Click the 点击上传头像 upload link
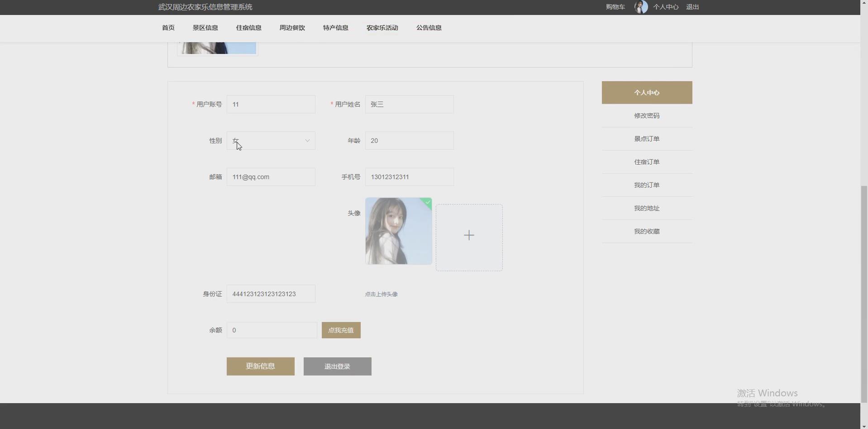 point(381,294)
